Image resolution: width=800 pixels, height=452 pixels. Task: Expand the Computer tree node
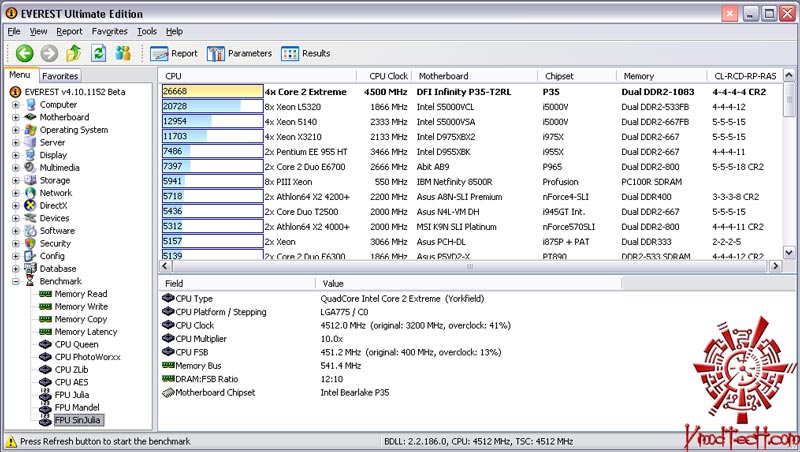(x=16, y=105)
